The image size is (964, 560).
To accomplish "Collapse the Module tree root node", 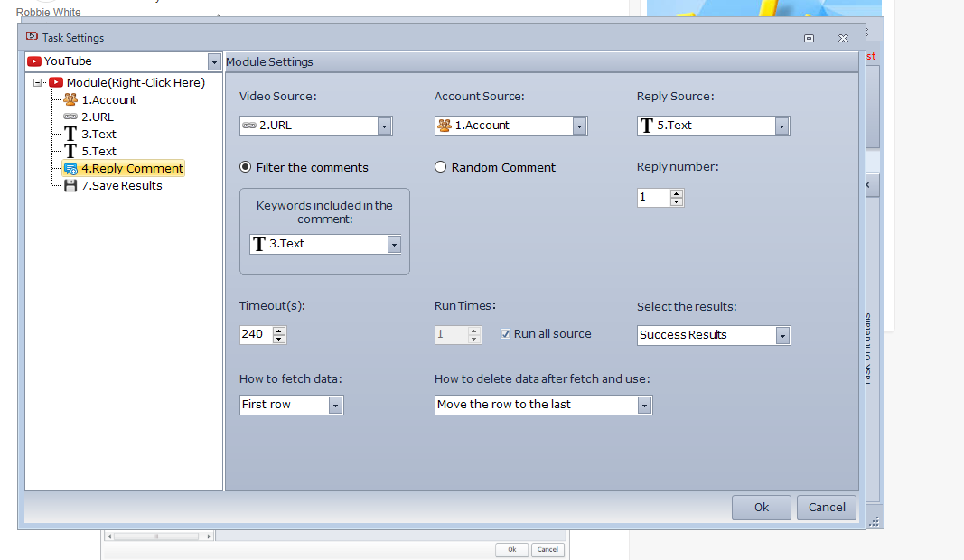I will point(38,82).
